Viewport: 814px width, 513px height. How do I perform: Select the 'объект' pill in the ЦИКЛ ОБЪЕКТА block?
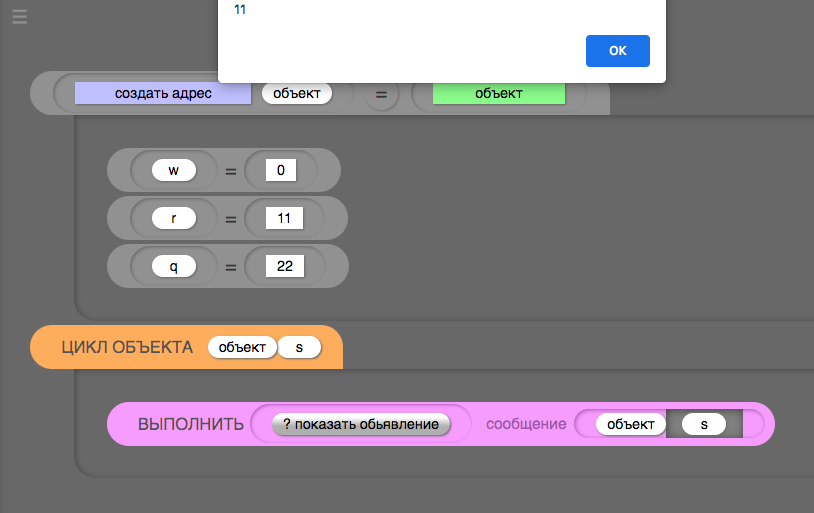tap(242, 347)
